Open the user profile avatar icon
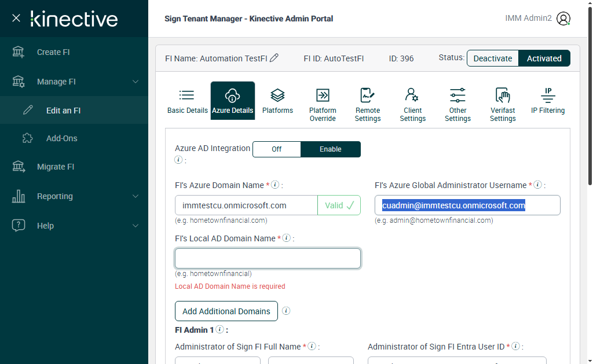Screen dimensions: 593x364 tap(563, 19)
